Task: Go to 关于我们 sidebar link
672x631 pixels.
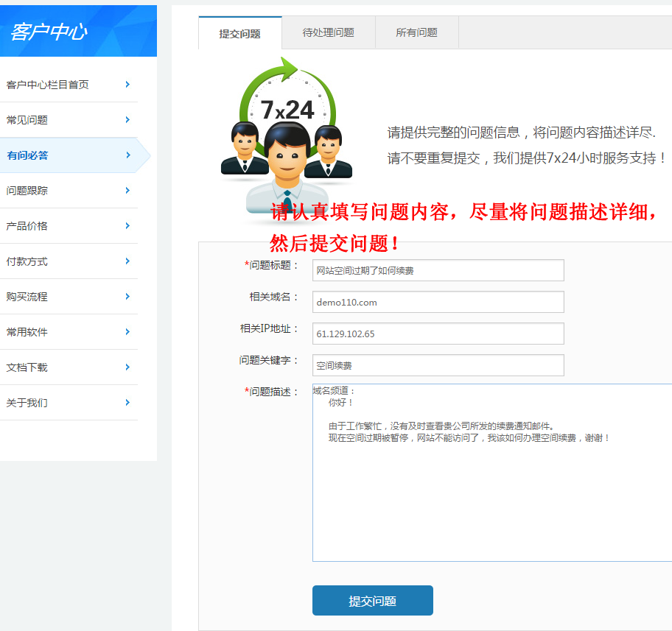Action: point(27,403)
